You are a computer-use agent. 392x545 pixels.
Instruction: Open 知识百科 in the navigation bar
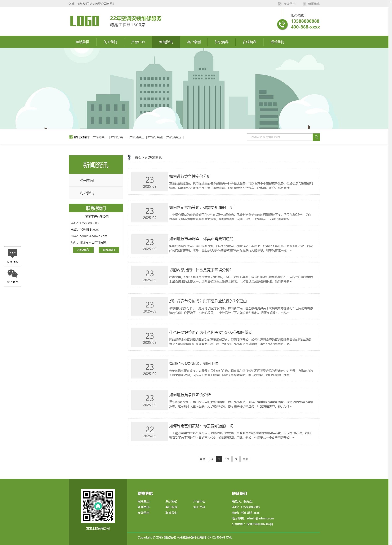[x=222, y=42]
